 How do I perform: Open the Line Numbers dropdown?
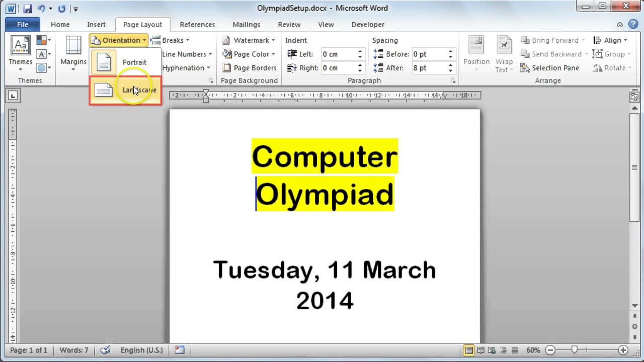[x=187, y=54]
